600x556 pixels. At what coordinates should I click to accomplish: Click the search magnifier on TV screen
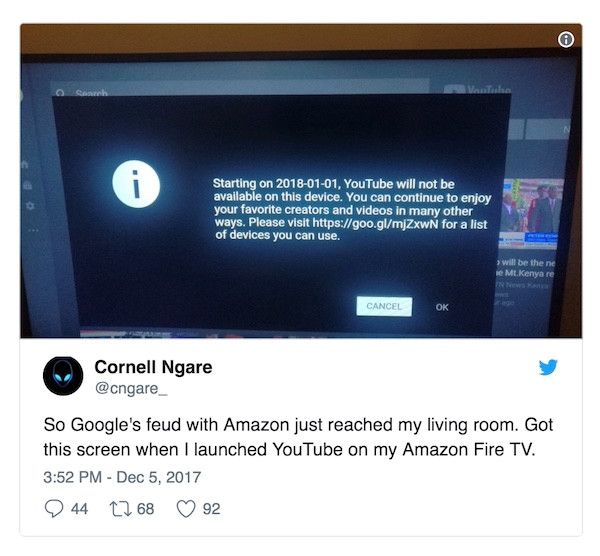tap(60, 93)
